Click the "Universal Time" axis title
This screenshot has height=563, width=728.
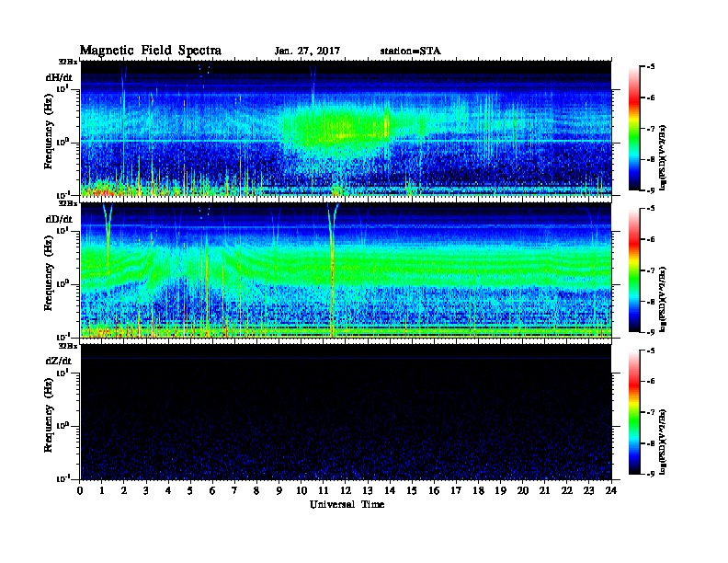click(347, 504)
